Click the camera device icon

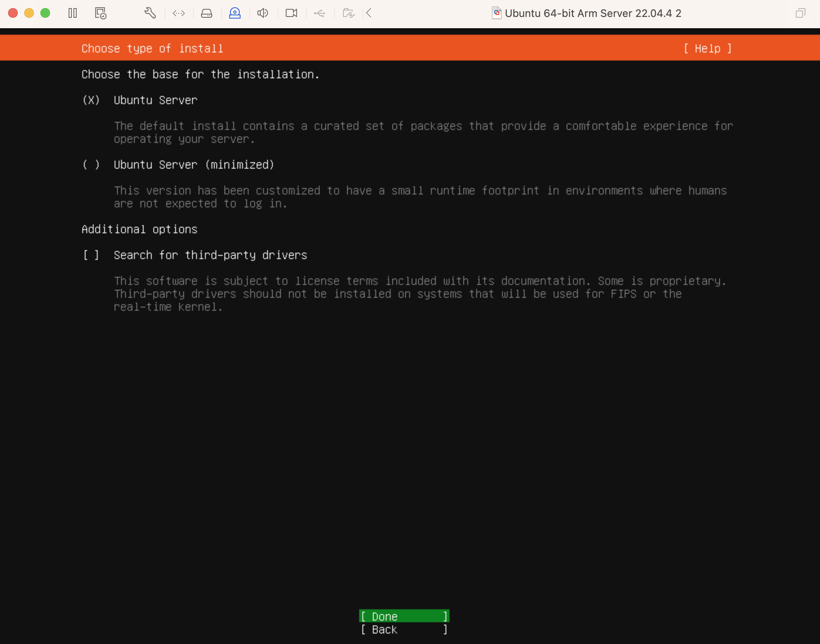[291, 13]
